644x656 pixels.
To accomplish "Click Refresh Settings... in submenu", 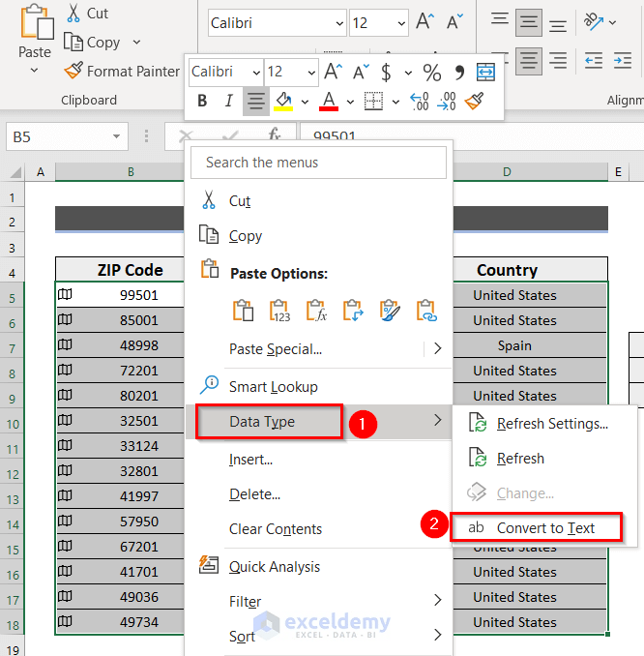I will click(x=545, y=424).
